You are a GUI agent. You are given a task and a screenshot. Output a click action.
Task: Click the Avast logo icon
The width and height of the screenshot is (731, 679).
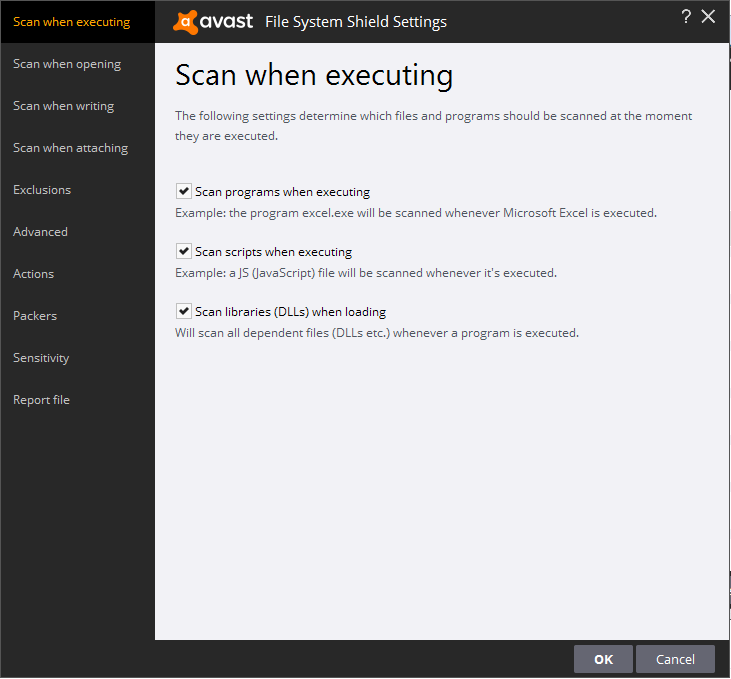click(x=184, y=21)
